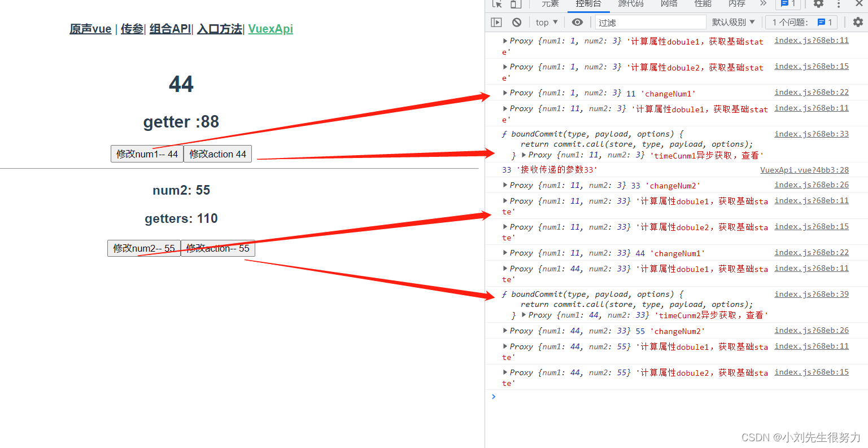Click the 修改num1-- 44 button
868x448 pixels.
(x=147, y=154)
